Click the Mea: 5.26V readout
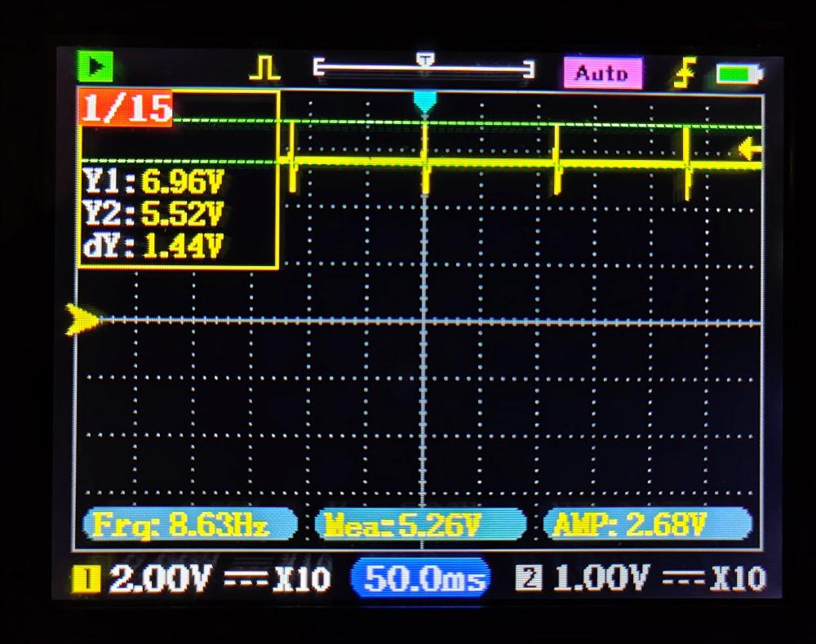 [420, 524]
